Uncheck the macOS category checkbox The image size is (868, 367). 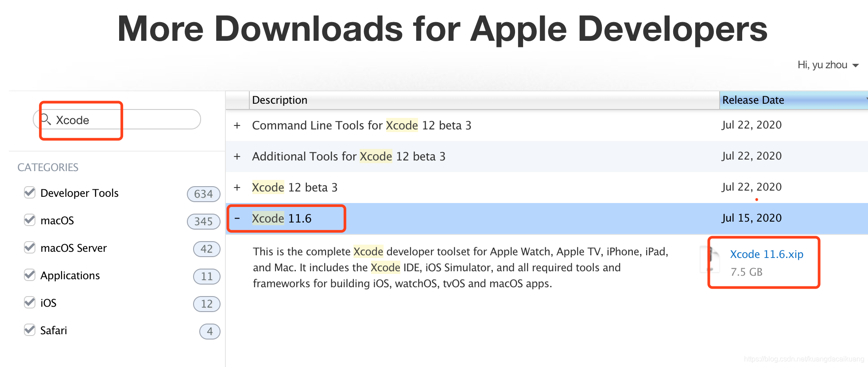(30, 220)
